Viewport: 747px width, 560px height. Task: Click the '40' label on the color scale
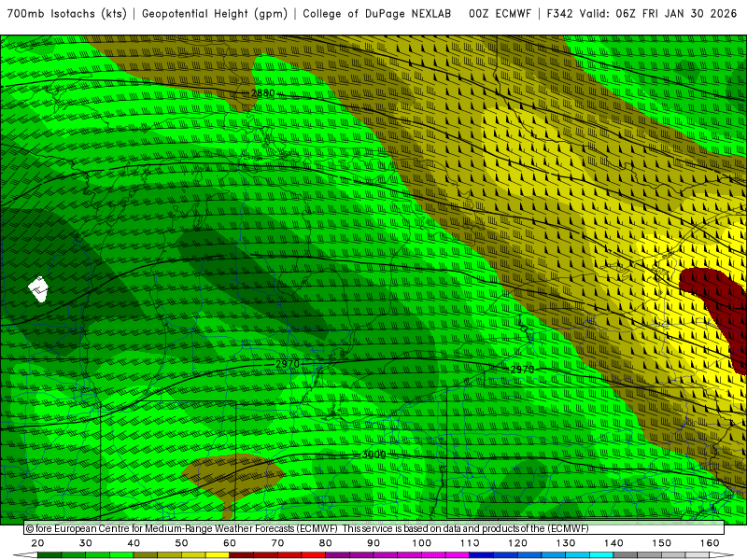(134, 543)
